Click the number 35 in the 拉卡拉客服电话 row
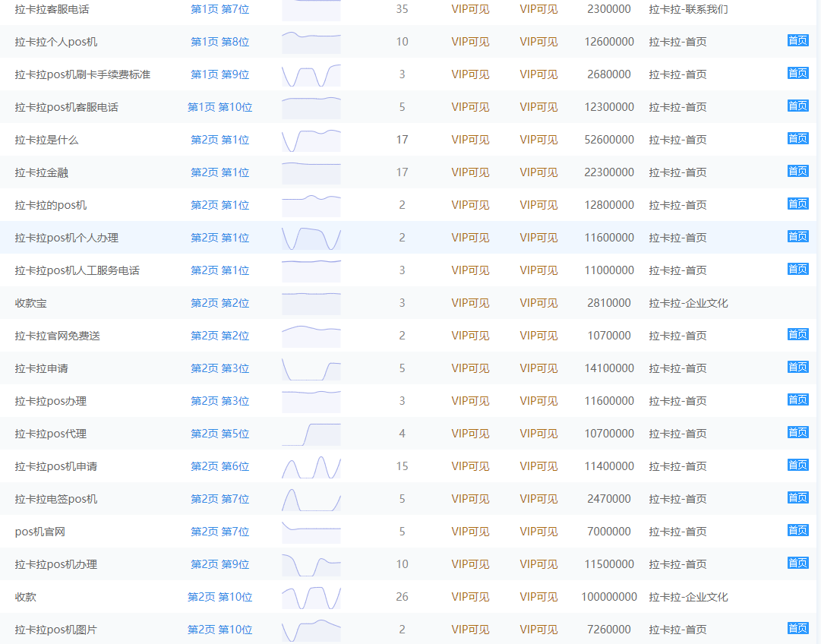This screenshot has width=821, height=644. 402,9
